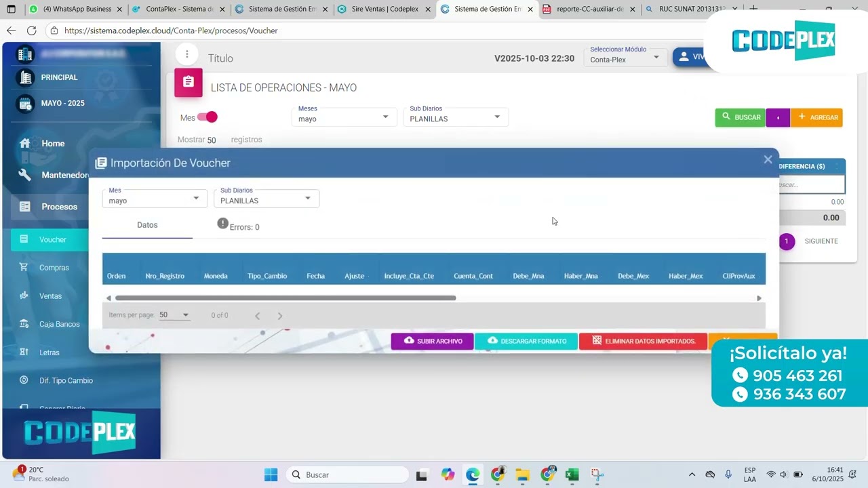Click browser back arrow
Screen dimensions: 868x488
(11, 30)
